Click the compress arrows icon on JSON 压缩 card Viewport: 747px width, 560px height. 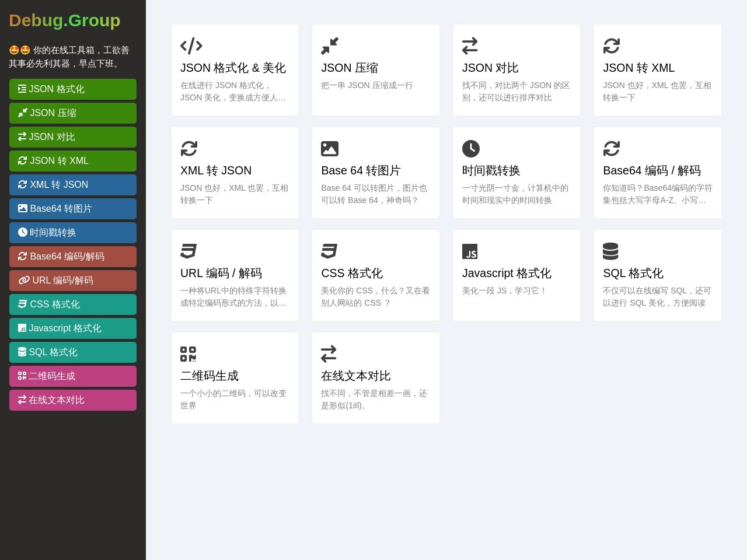[330, 45]
